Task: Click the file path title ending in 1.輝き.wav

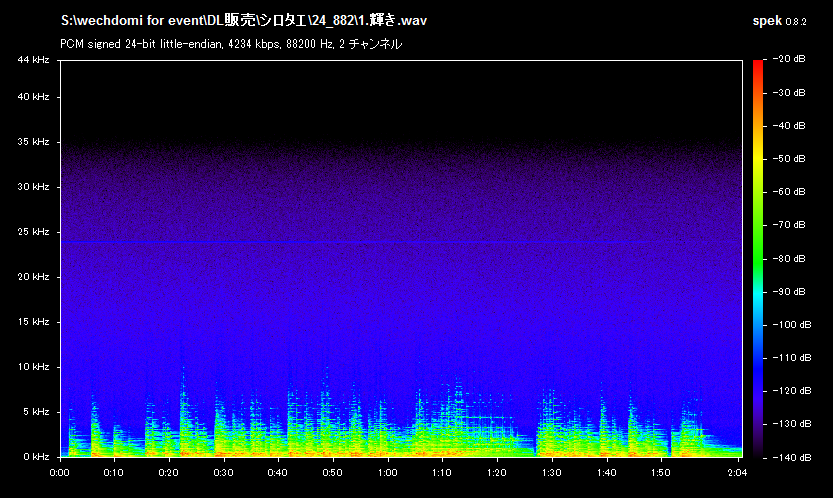Action: click(244, 20)
